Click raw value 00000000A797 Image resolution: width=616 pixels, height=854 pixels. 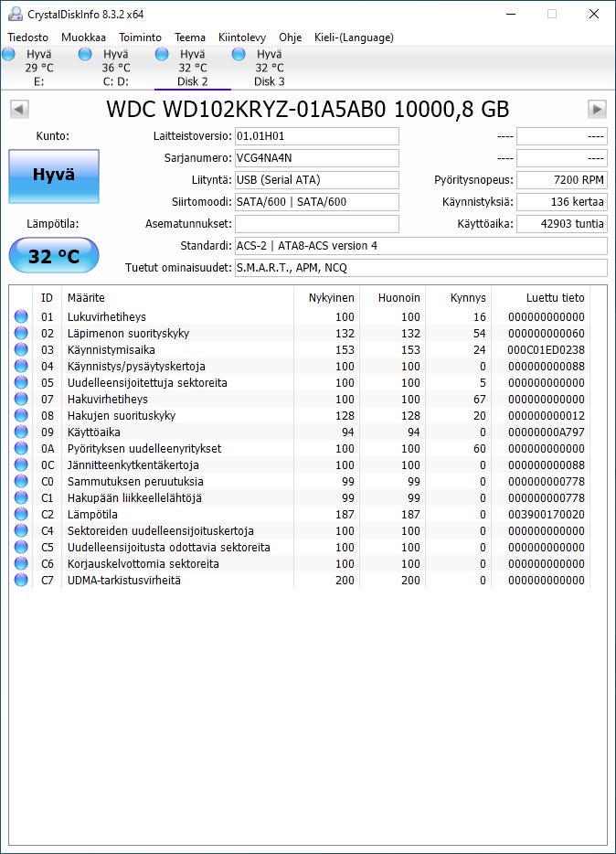click(546, 432)
